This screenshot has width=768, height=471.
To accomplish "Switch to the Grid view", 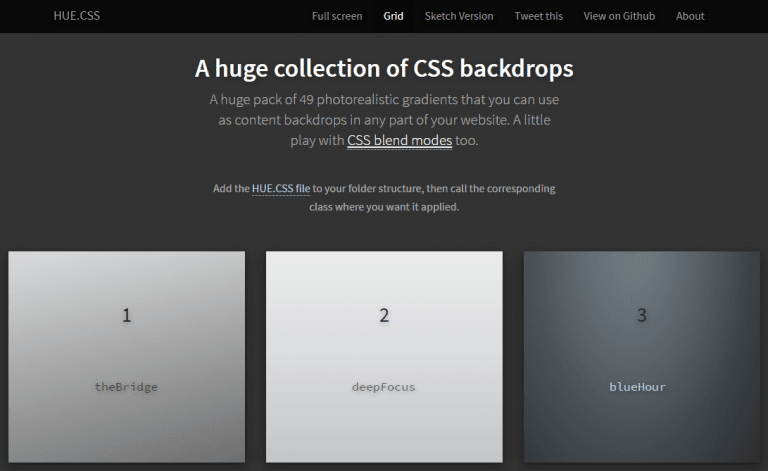I will (394, 16).
